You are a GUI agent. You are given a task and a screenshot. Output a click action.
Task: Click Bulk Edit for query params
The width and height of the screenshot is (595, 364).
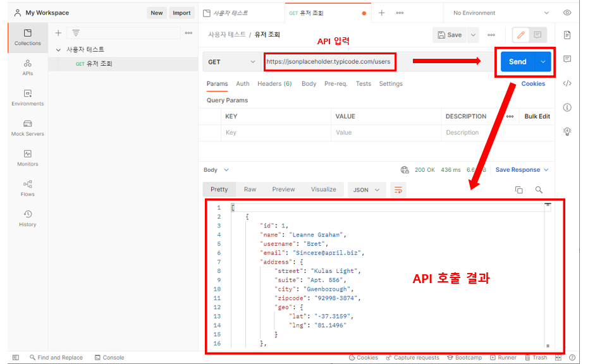[537, 116]
